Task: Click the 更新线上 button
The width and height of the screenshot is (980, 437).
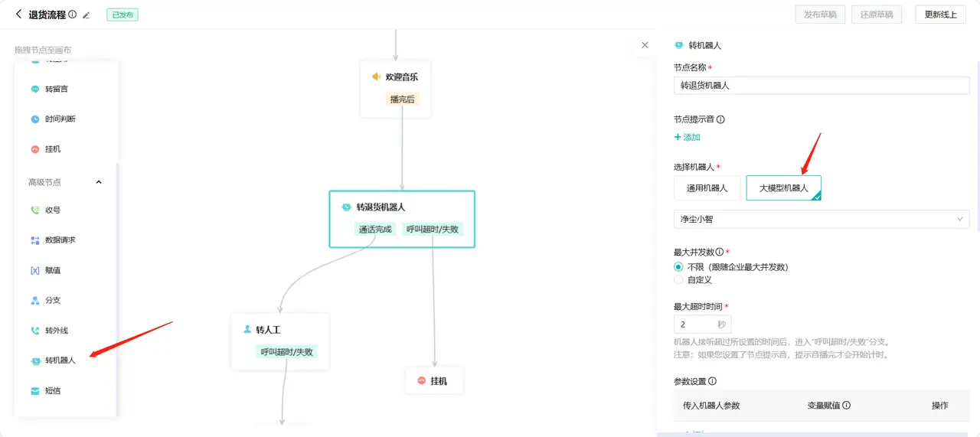Action: click(940, 14)
